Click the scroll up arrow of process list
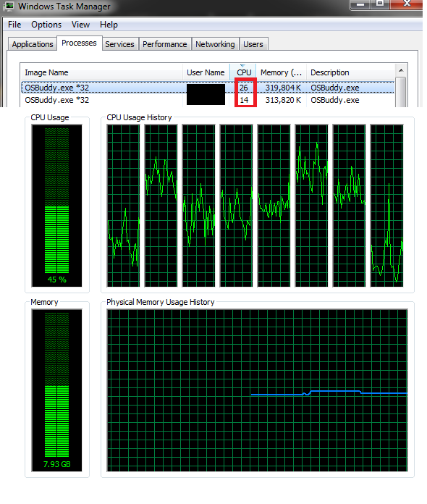This screenshot has height=504, width=427. 401,70
